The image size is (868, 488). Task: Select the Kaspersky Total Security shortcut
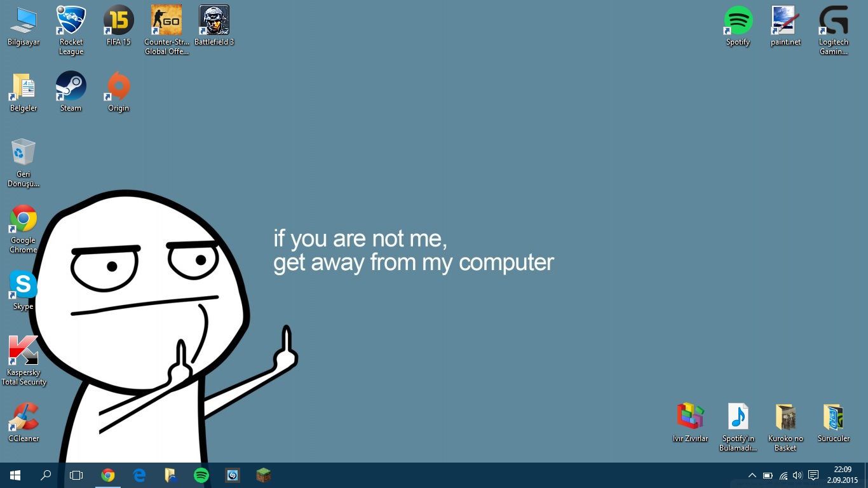pos(24,360)
